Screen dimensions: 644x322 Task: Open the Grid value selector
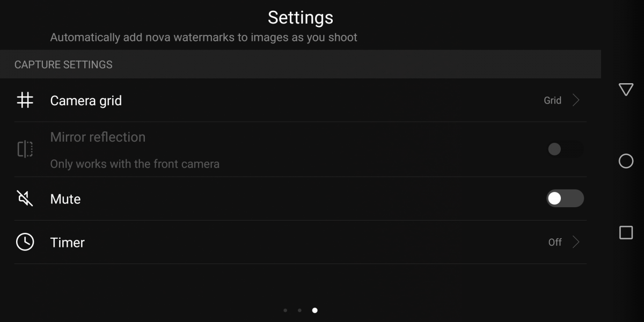coord(552,100)
